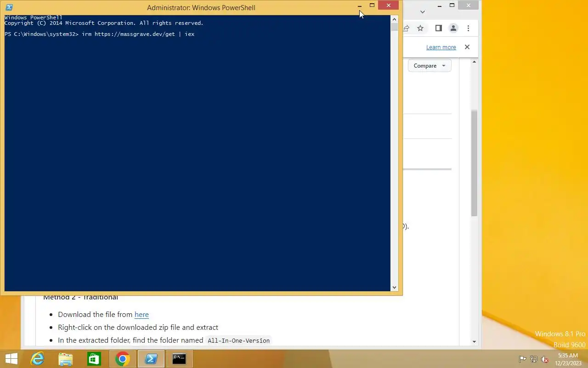The height and width of the screenshot is (368, 588).
Task: Click the PowerShell scrollbar down arrow
Action: [394, 287]
